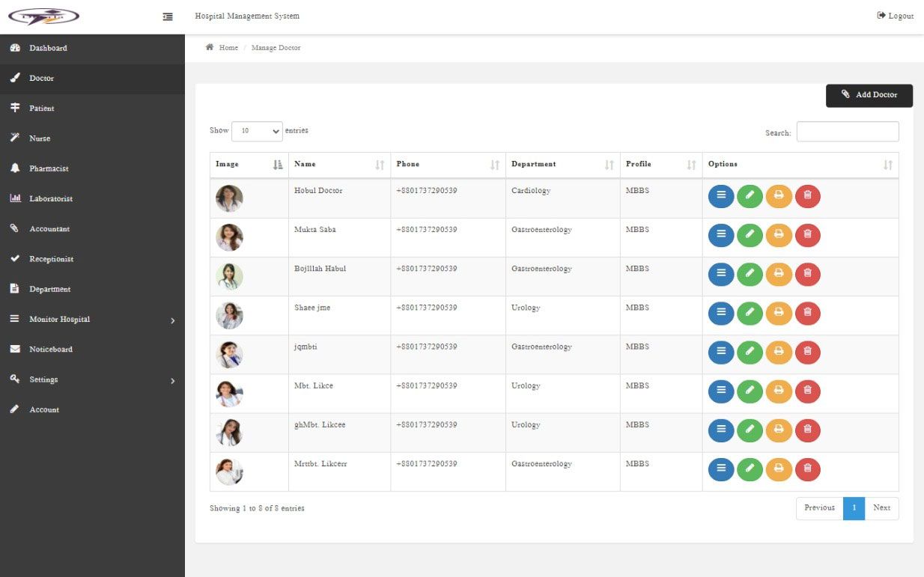Expand the Settings submenu

pyautogui.click(x=92, y=379)
